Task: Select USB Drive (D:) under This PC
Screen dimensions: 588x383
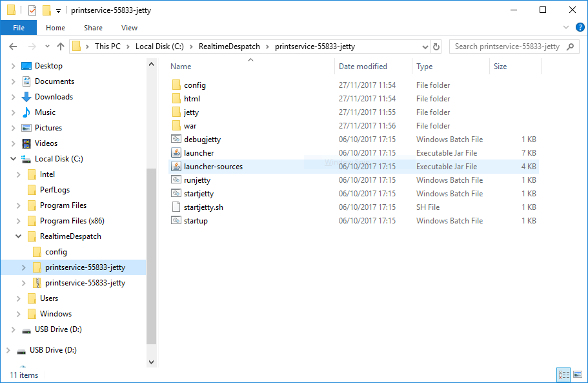Action: click(58, 329)
